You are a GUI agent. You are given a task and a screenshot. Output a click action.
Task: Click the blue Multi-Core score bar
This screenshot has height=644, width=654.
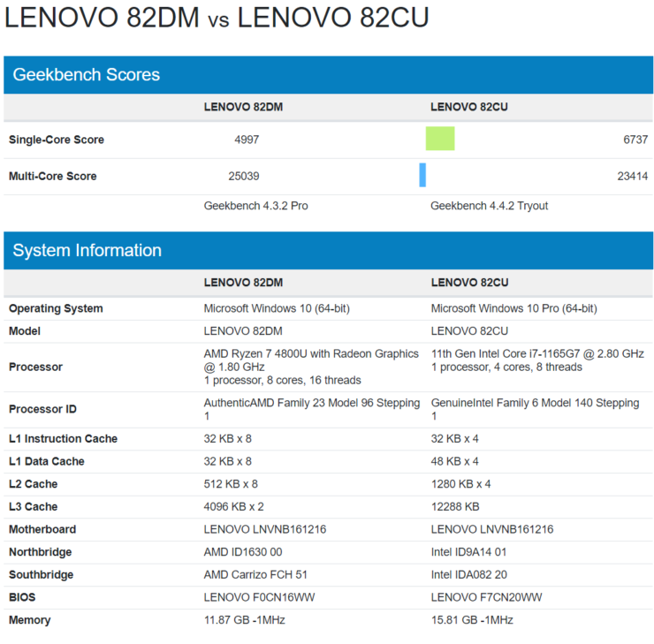422,175
